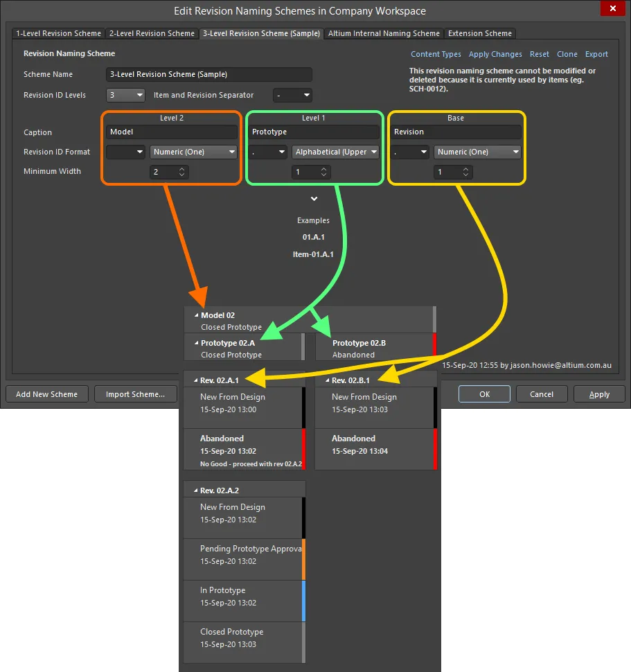
Task: Increase the Level 2 Minimum Width value
Action: pyautogui.click(x=183, y=170)
